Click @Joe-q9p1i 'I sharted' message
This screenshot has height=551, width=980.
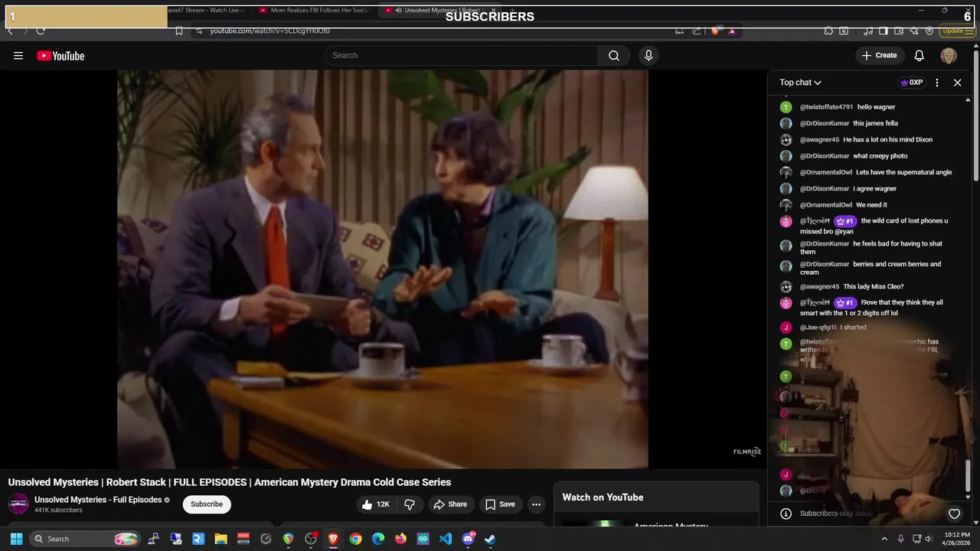pos(871,328)
